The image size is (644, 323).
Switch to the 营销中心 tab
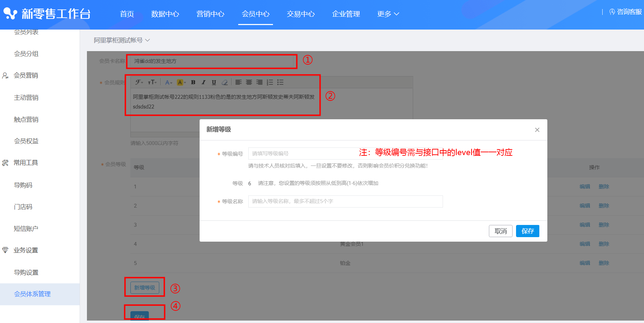tap(210, 14)
